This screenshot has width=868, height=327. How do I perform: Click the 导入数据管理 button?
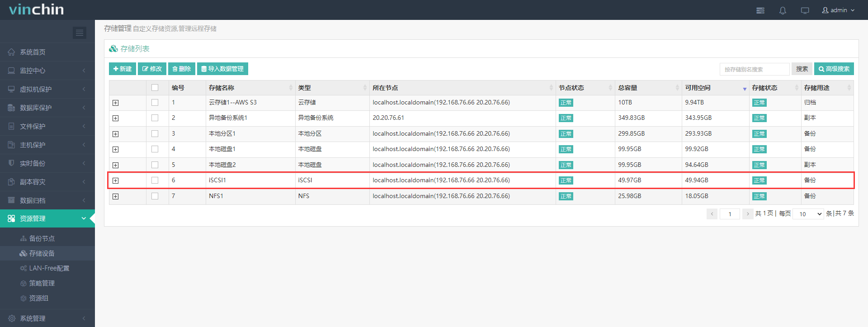tap(222, 69)
